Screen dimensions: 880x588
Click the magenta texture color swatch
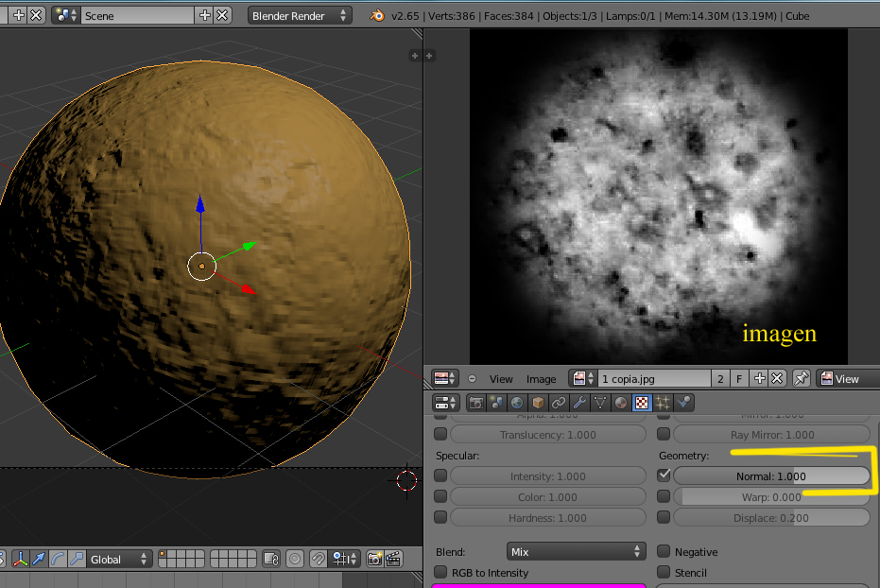539,585
